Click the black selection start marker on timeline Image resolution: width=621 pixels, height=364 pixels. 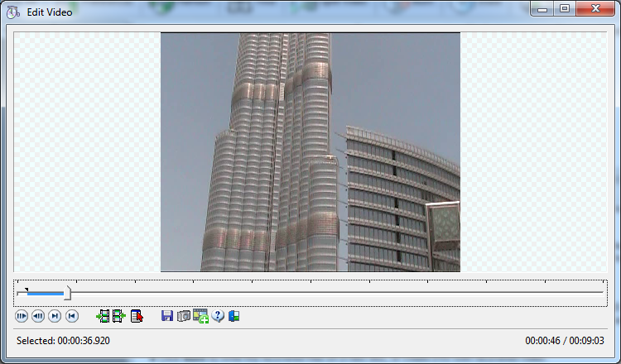click(26, 290)
